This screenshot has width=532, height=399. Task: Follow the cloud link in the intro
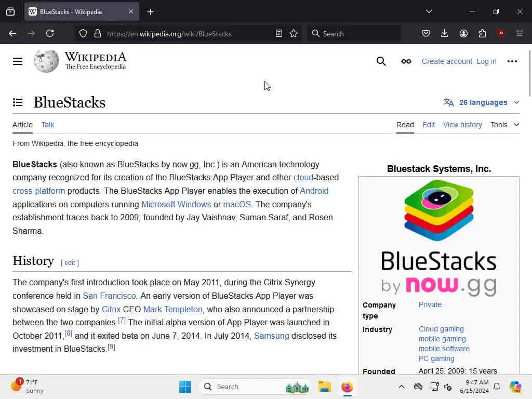point(303,178)
